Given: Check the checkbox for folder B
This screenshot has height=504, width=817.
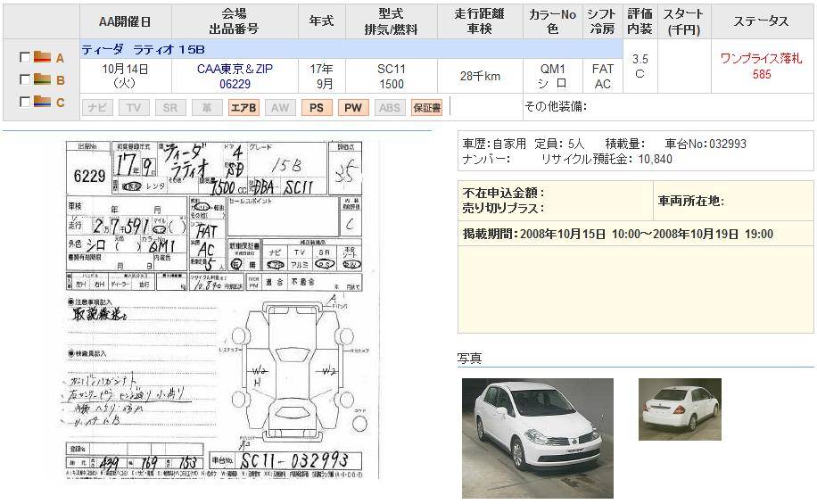Looking at the screenshot, I should click(24, 79).
